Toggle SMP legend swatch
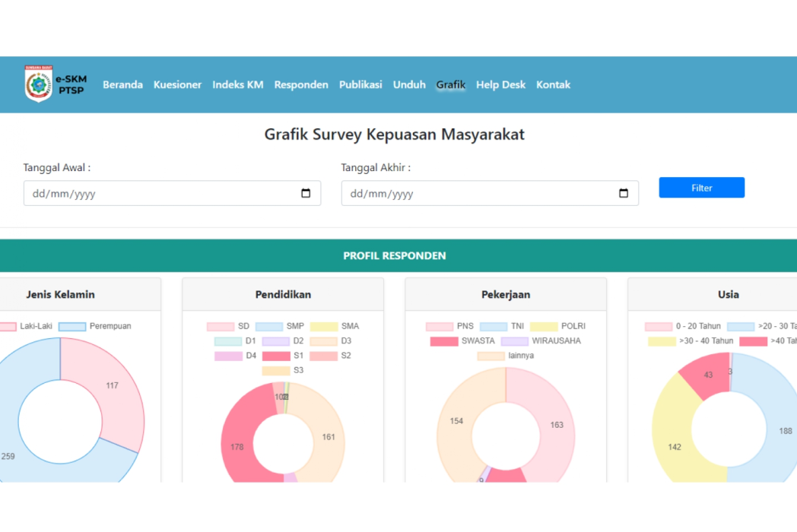The width and height of the screenshot is (797, 532). (269, 326)
